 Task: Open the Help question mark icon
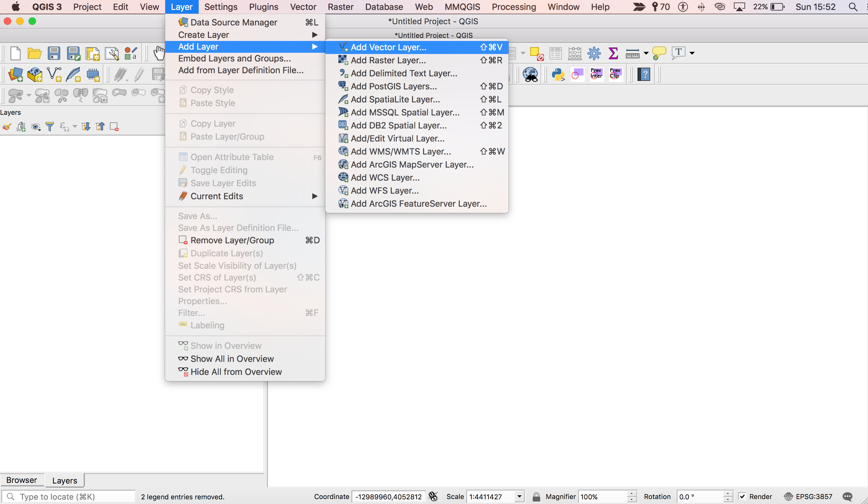(x=644, y=74)
